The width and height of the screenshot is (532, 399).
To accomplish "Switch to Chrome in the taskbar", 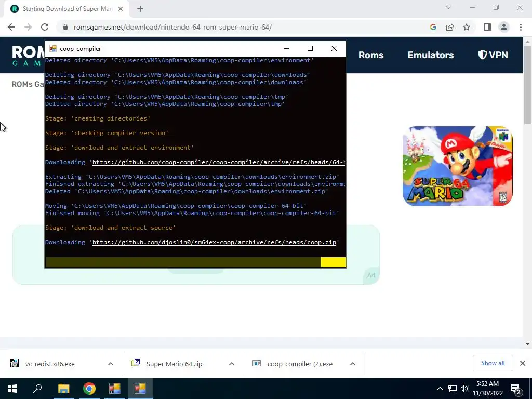I will 89,389.
